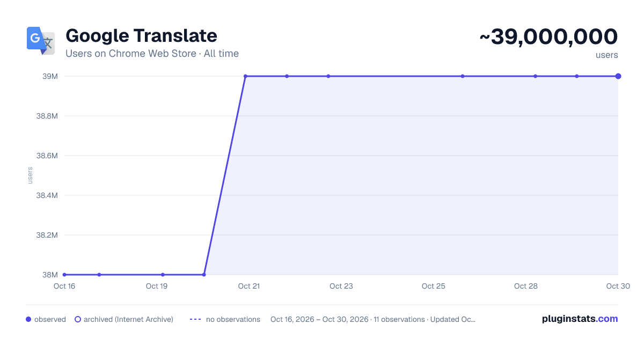Click the last 38M data point before the rise
644x338 pixels.
(204, 275)
